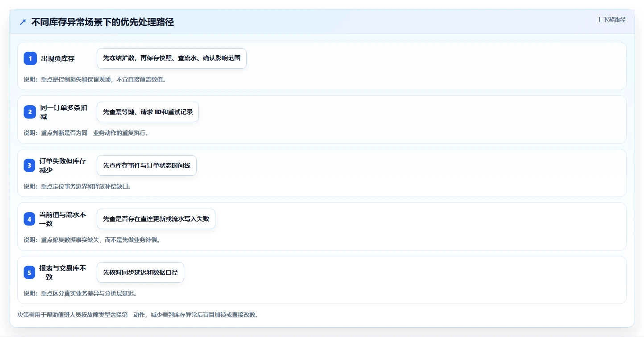Select the footer text starting with 决策树用于帮助值班人员
The width and height of the screenshot is (644, 337).
tap(138, 315)
